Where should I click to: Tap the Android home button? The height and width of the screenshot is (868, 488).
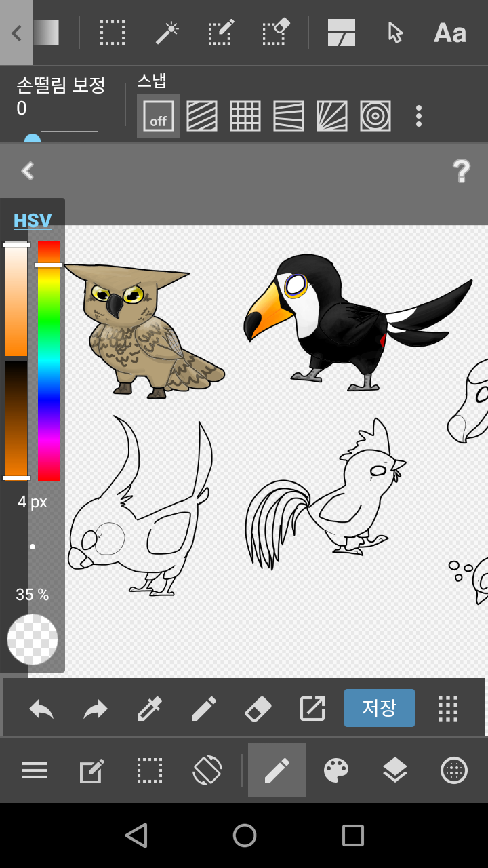point(245,835)
